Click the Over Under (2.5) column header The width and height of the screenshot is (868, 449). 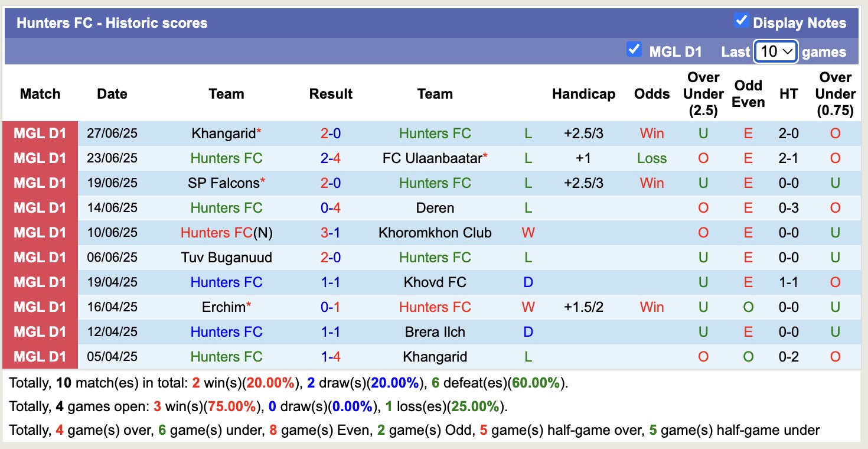(703, 94)
